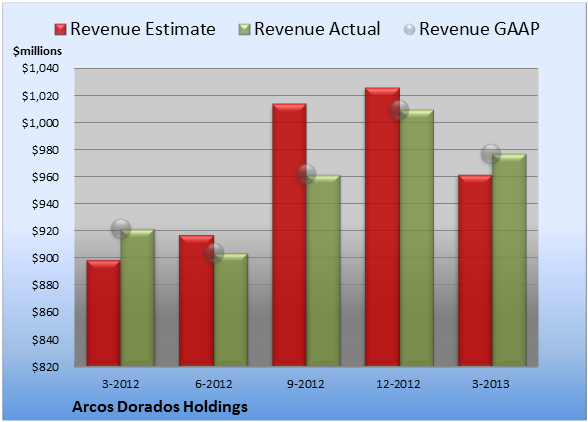Screen dimensions: 588x422
Task: Click the green Revenue Actual legend swatch
Action: 244,30
